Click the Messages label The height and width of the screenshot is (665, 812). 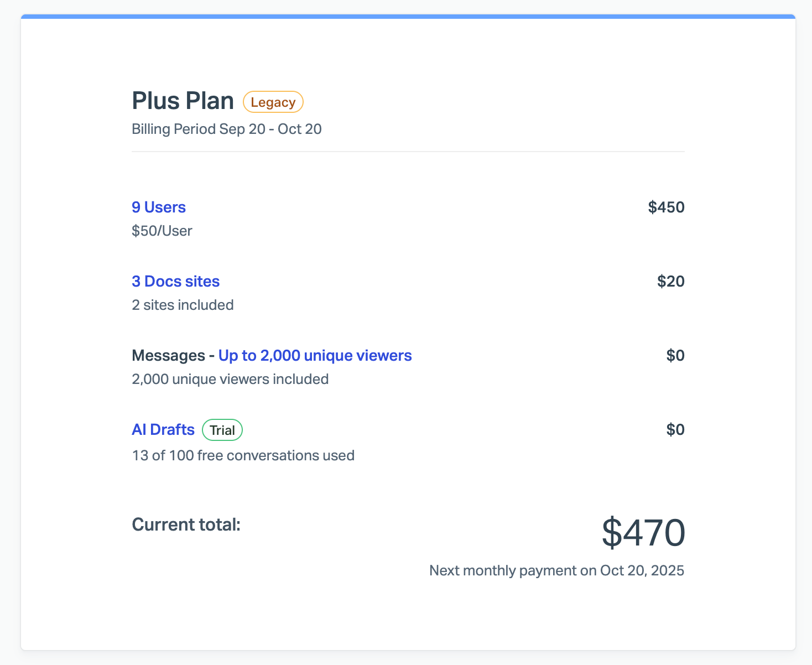coord(168,356)
